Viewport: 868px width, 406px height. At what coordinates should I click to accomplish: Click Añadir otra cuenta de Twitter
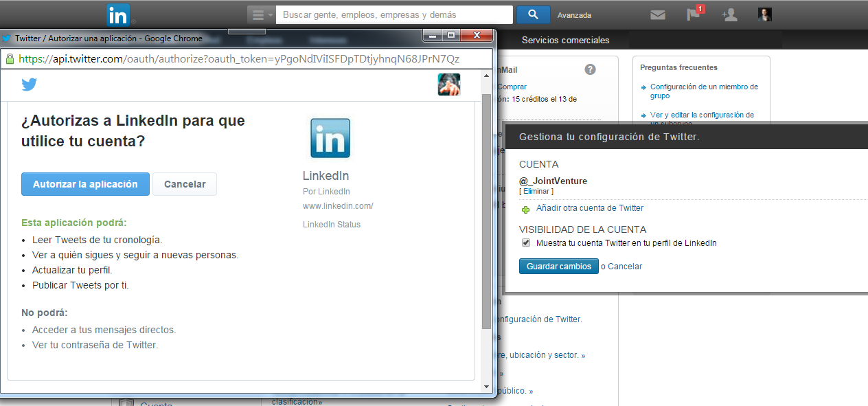[x=590, y=208]
